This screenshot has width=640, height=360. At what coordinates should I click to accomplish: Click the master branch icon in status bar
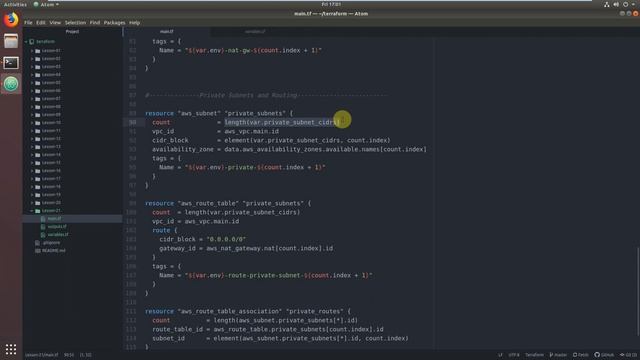(x=551, y=355)
